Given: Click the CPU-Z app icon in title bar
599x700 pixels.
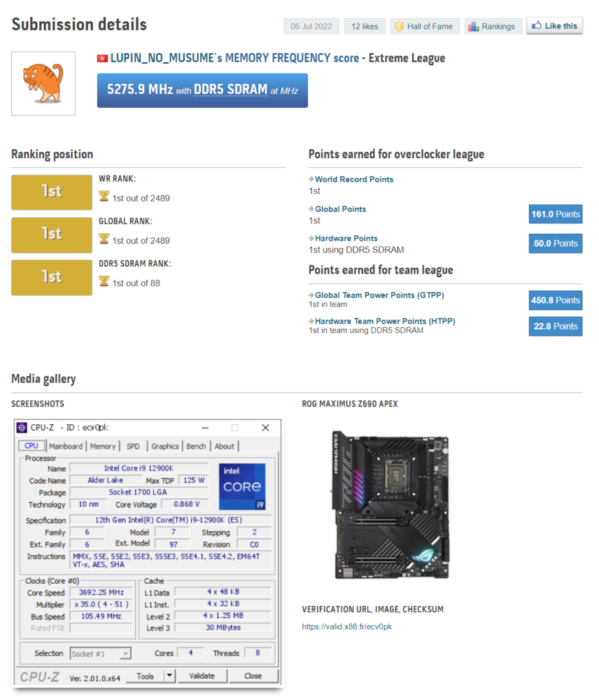Looking at the screenshot, I should point(22,428).
